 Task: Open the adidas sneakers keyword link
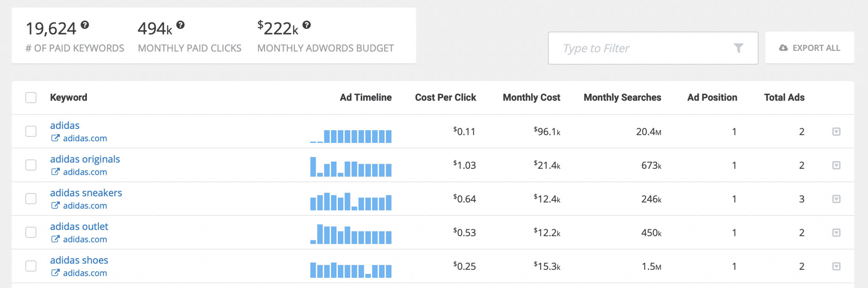(86, 193)
